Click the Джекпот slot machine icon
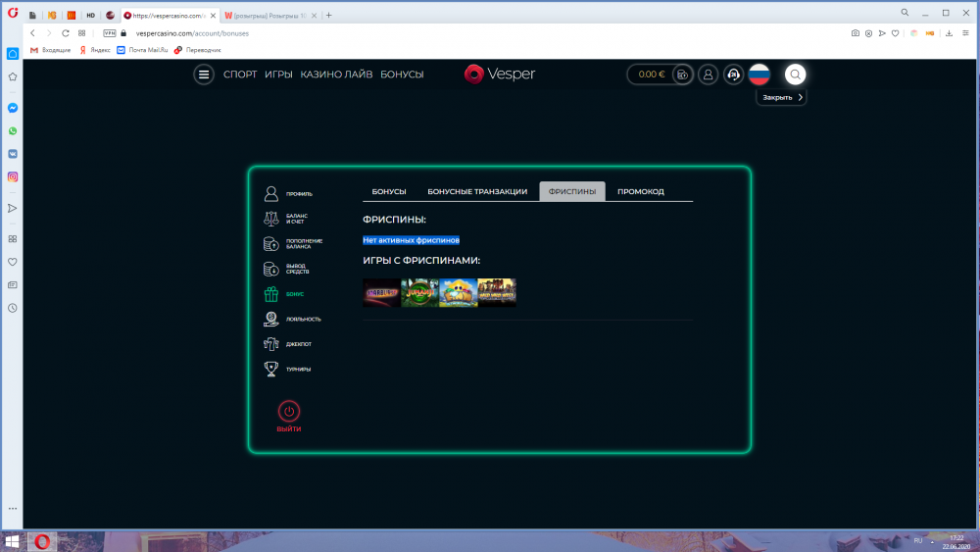 (271, 344)
